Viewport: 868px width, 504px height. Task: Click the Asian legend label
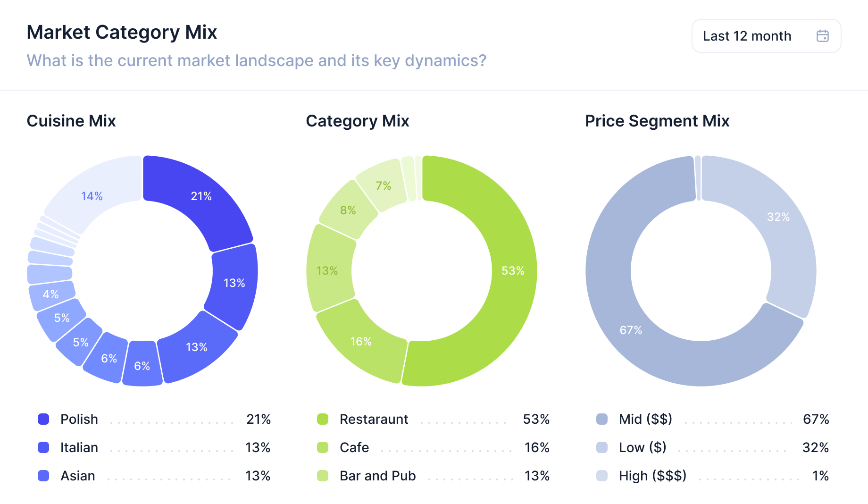tap(78, 476)
